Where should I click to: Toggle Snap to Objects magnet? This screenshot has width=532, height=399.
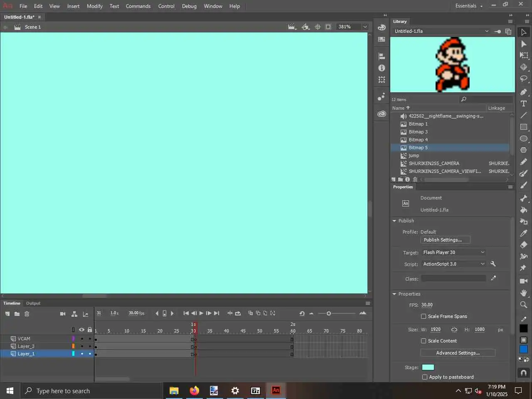pyautogui.click(x=524, y=372)
